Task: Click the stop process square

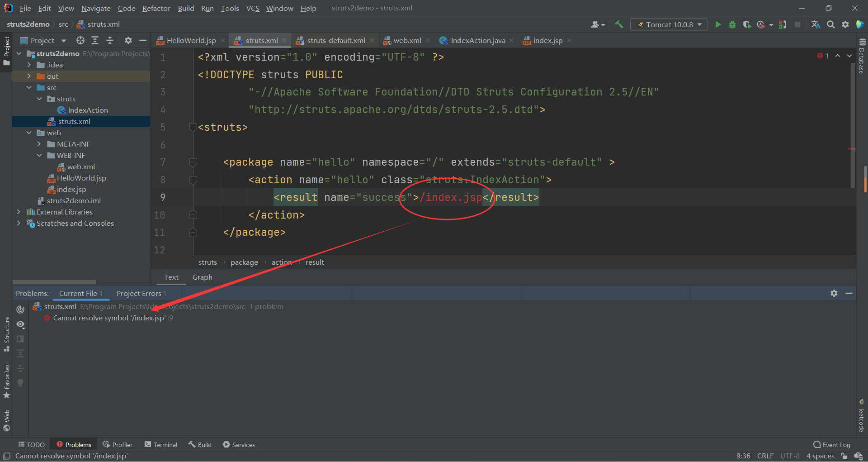Action: click(x=797, y=24)
